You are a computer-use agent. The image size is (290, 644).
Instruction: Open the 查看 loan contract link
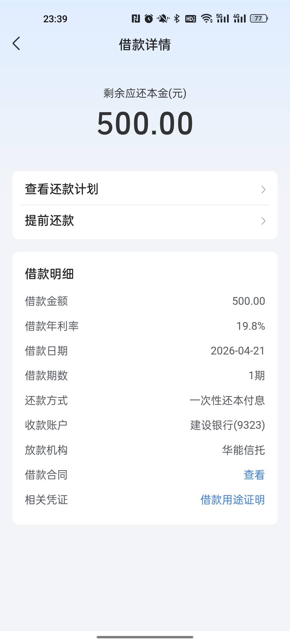click(x=254, y=475)
